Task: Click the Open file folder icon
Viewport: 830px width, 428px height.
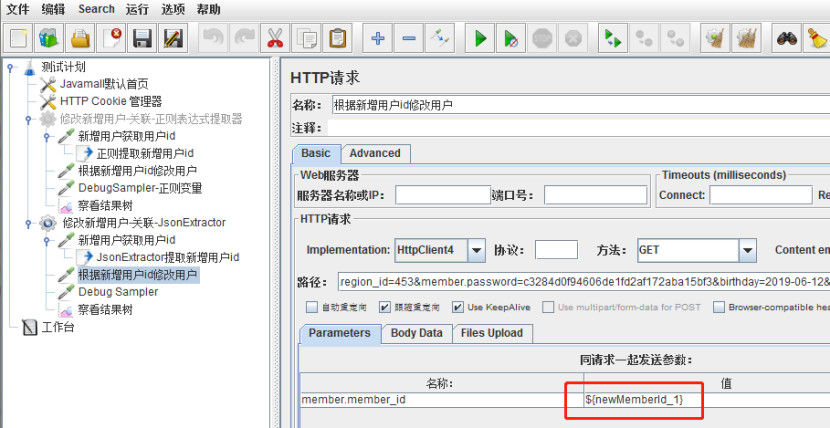Action: (x=80, y=38)
